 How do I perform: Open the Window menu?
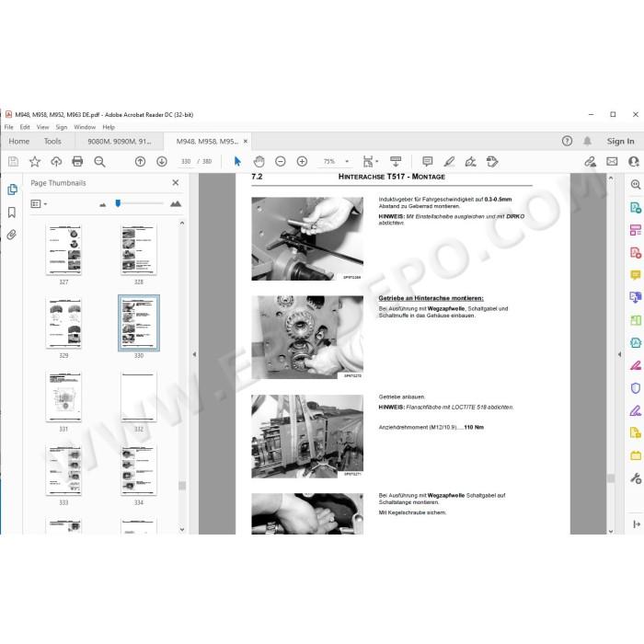(85, 127)
